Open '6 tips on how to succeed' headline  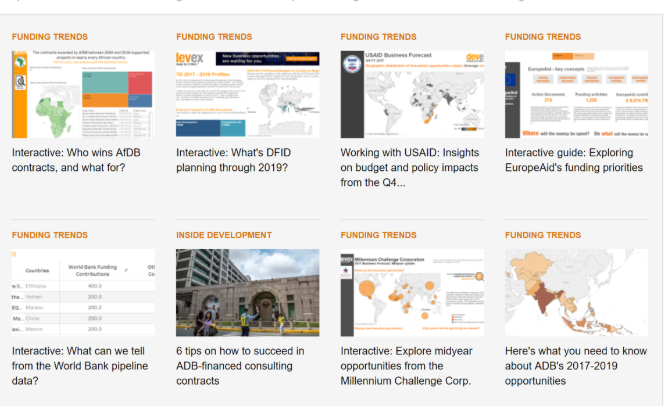[x=240, y=366]
